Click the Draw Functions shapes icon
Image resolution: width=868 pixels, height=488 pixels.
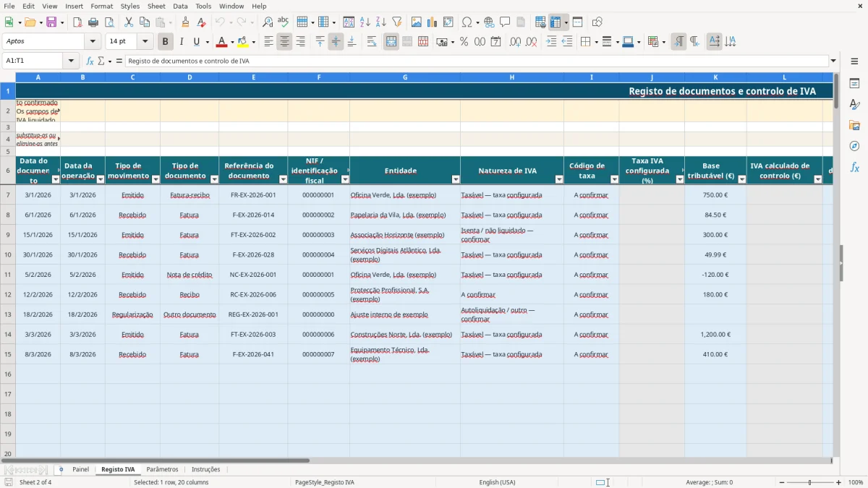597,22
